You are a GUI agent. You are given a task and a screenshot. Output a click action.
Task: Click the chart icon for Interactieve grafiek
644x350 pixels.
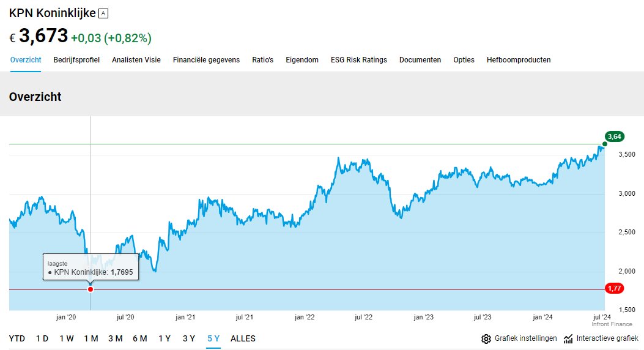tap(568, 339)
